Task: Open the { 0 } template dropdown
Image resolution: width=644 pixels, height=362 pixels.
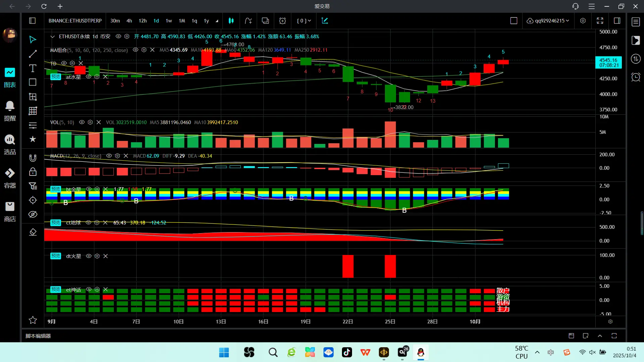Action: [304, 21]
